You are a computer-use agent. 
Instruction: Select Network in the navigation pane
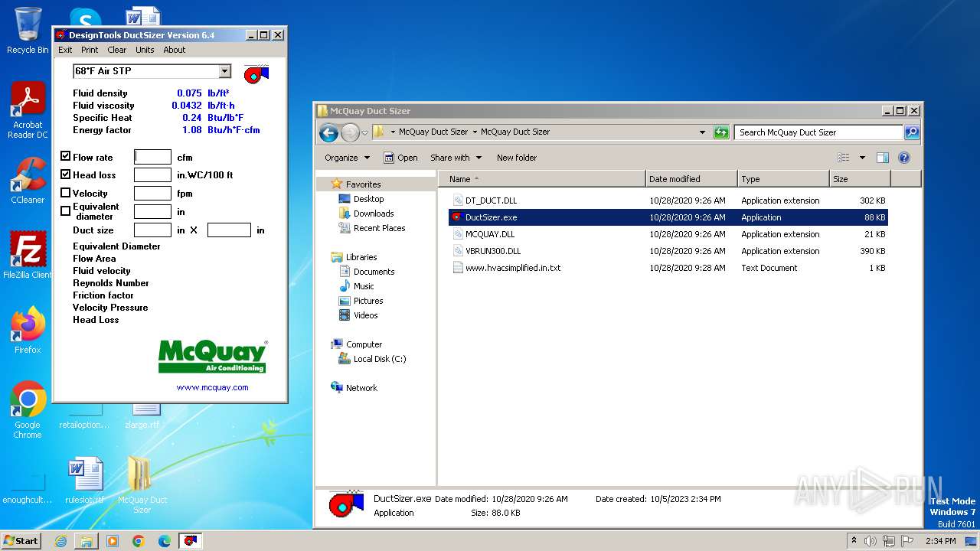click(x=361, y=388)
